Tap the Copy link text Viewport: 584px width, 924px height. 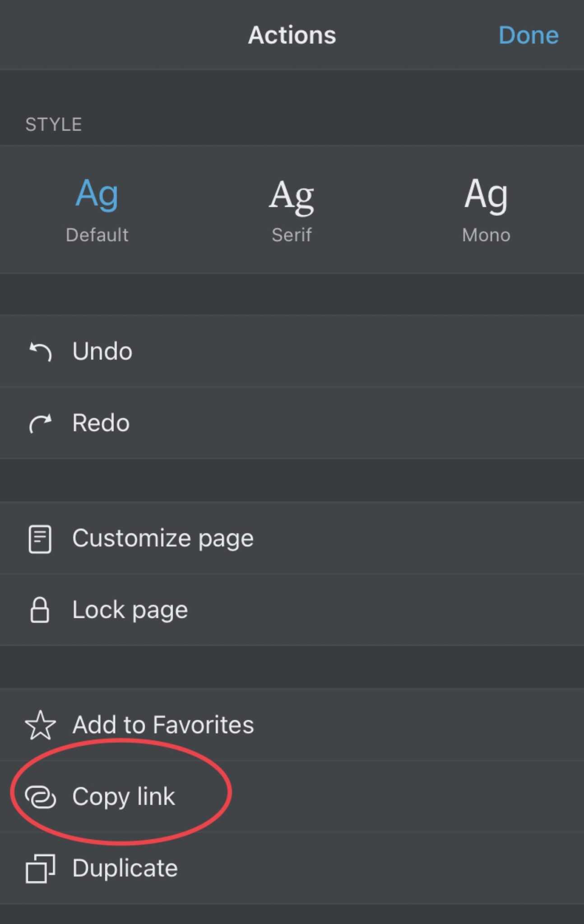pyautogui.click(x=123, y=796)
